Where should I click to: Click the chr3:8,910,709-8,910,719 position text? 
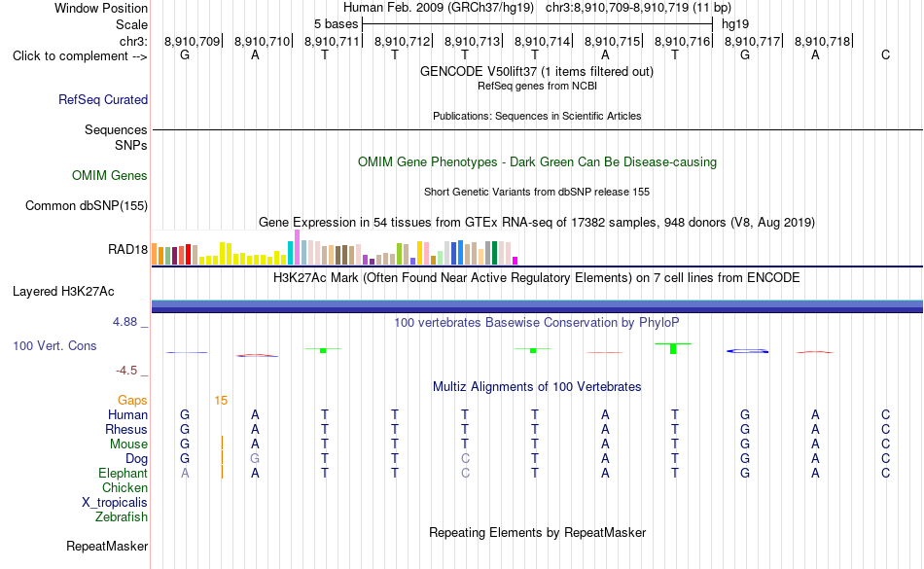[638, 8]
